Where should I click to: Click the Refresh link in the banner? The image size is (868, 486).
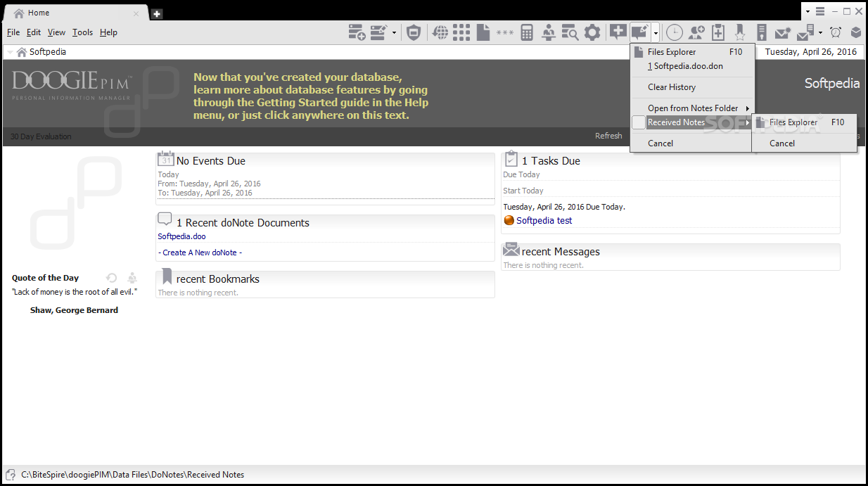click(x=608, y=136)
